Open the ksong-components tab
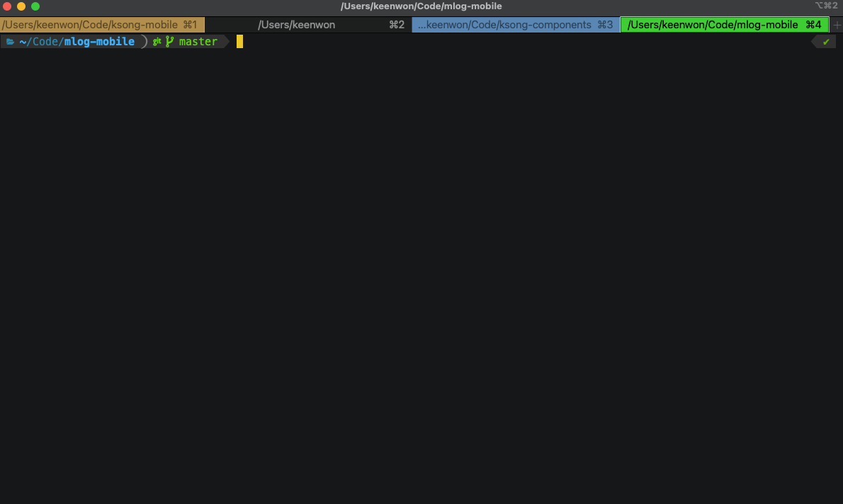The image size is (843, 504). tap(504, 25)
